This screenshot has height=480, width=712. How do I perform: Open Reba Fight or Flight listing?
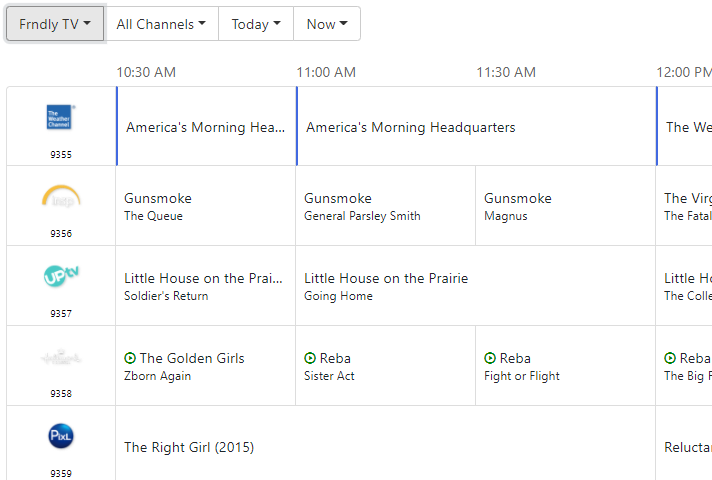click(565, 366)
